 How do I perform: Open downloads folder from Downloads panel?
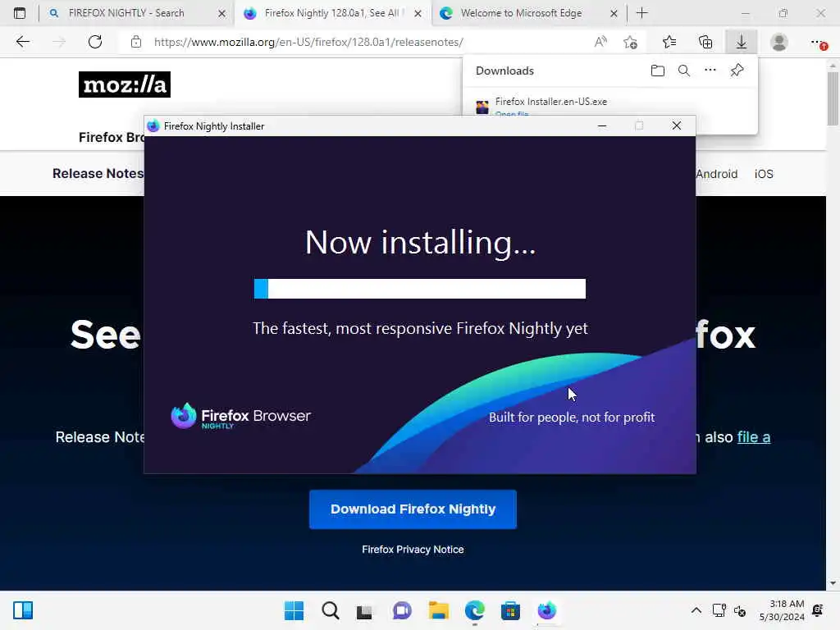657,71
